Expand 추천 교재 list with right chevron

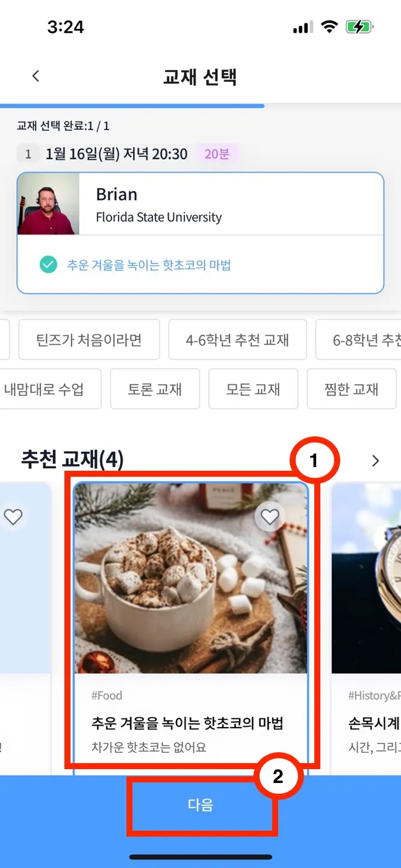click(376, 461)
